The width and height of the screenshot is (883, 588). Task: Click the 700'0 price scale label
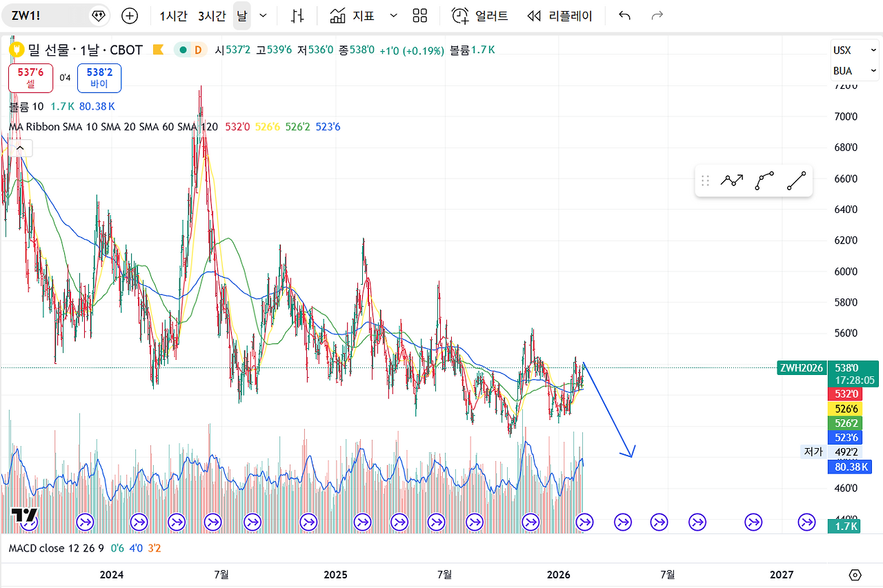(x=846, y=116)
